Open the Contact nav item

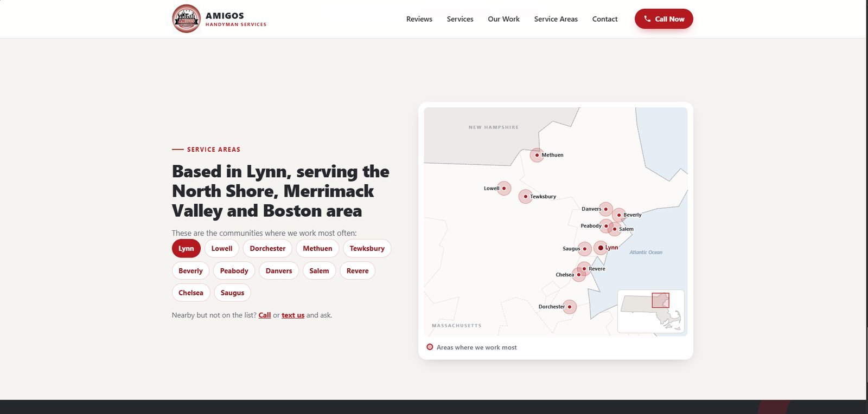click(605, 19)
